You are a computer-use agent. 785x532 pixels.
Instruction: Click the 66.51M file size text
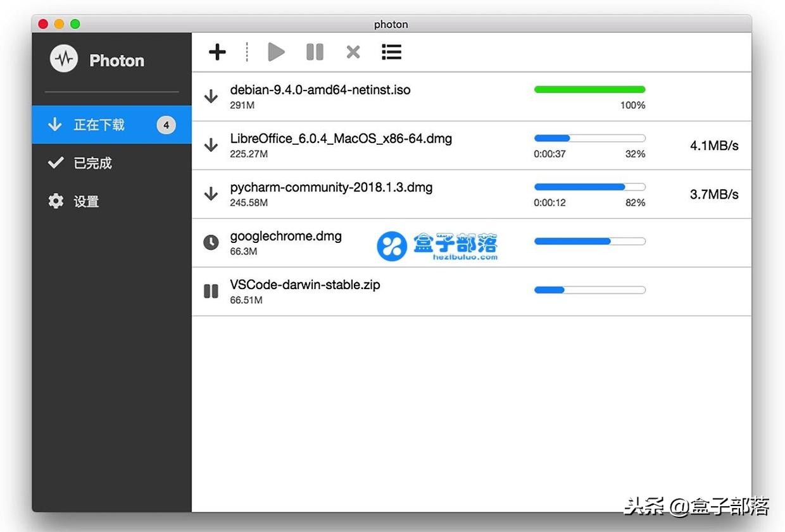[246, 300]
